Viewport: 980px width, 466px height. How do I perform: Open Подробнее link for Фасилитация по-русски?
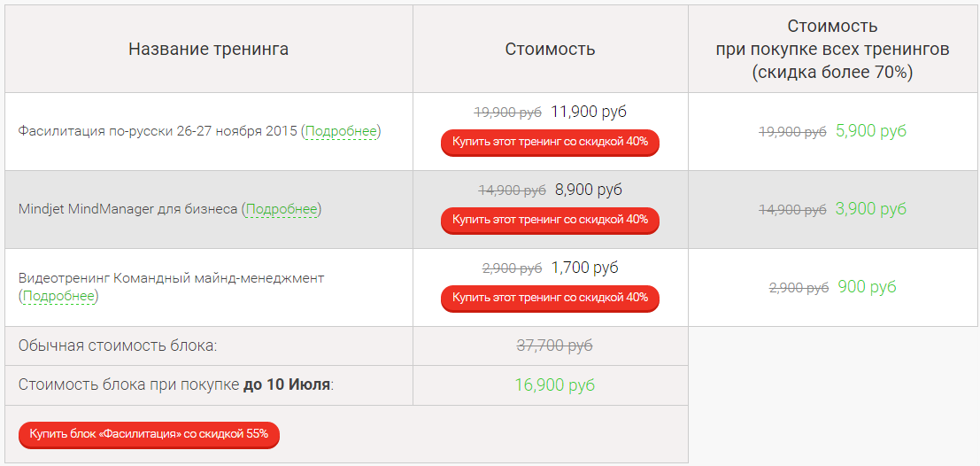pyautogui.click(x=342, y=131)
